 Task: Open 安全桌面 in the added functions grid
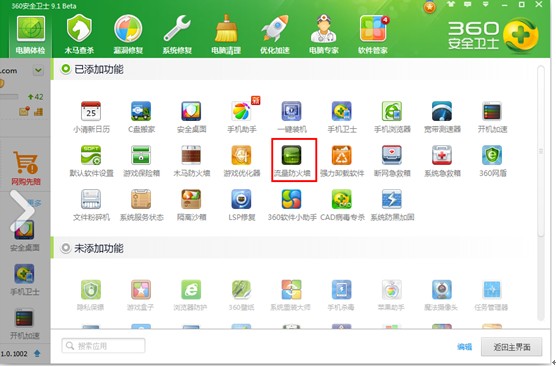point(191,117)
